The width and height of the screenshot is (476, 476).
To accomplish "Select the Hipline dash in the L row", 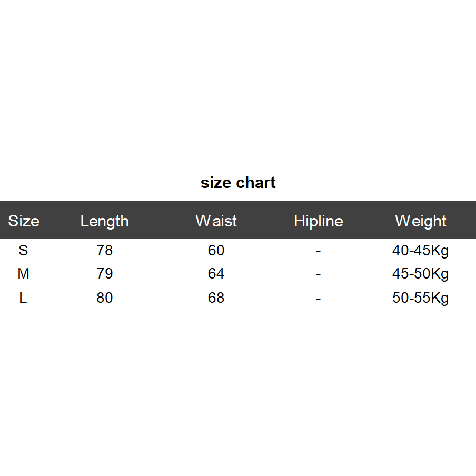I will 318,299.
